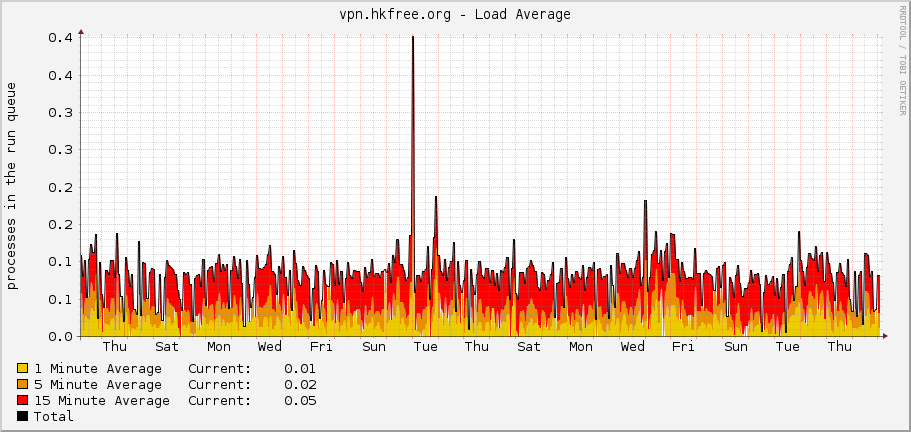Click the peak of the tallest graph spike

[x=413, y=37]
